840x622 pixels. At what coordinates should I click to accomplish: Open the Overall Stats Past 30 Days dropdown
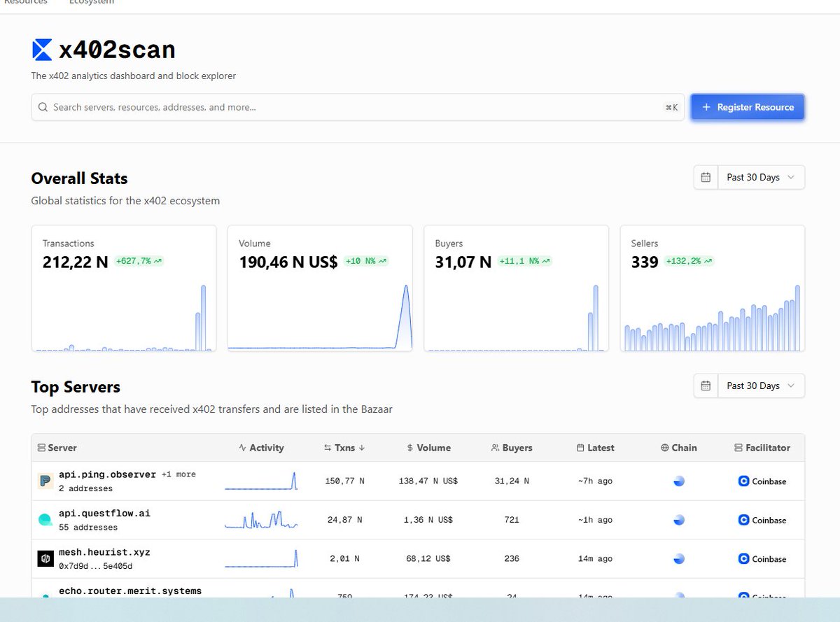click(x=761, y=177)
